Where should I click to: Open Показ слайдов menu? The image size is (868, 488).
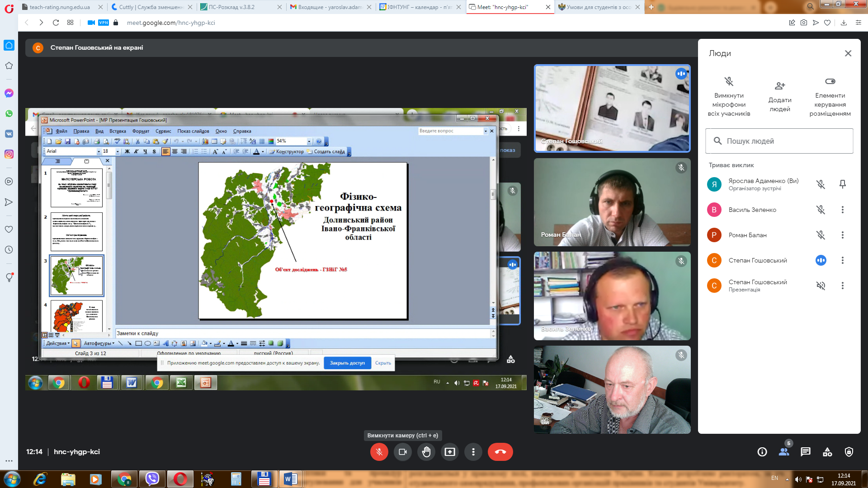click(193, 131)
